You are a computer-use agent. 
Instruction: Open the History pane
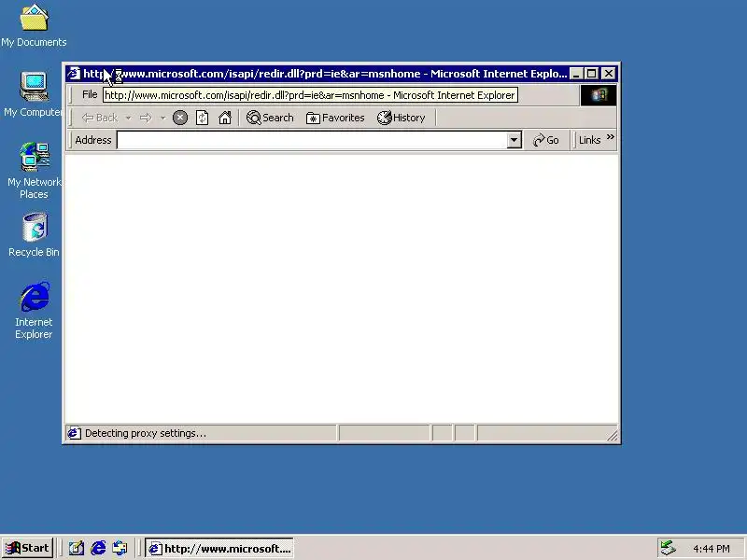tap(402, 118)
